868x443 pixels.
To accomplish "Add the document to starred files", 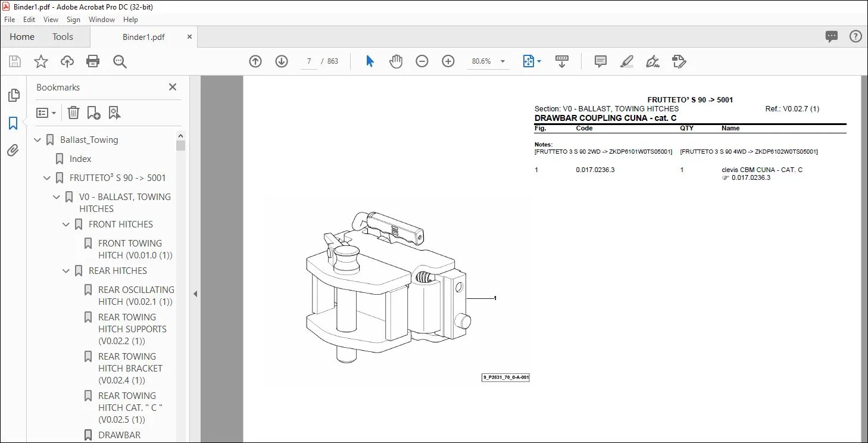I will coord(41,61).
